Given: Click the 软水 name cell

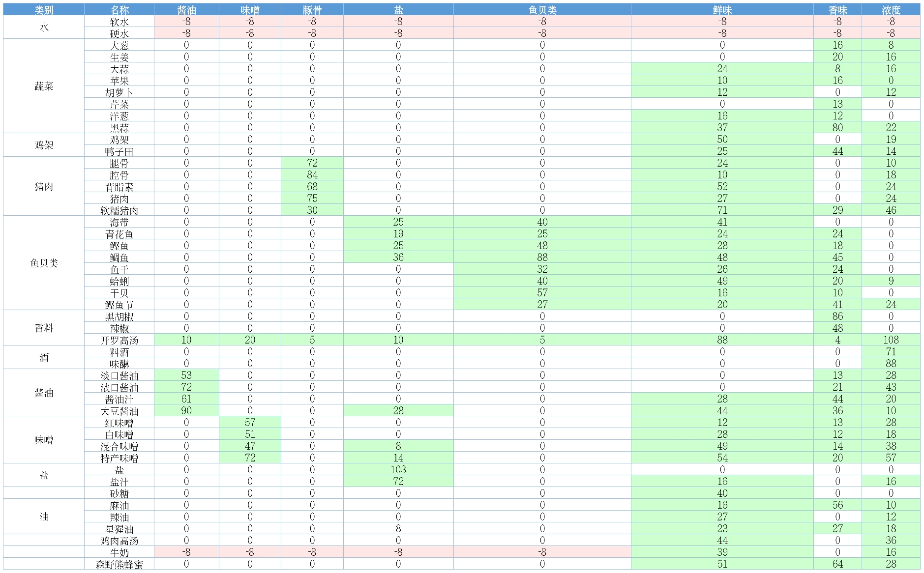Looking at the screenshot, I should [x=119, y=22].
